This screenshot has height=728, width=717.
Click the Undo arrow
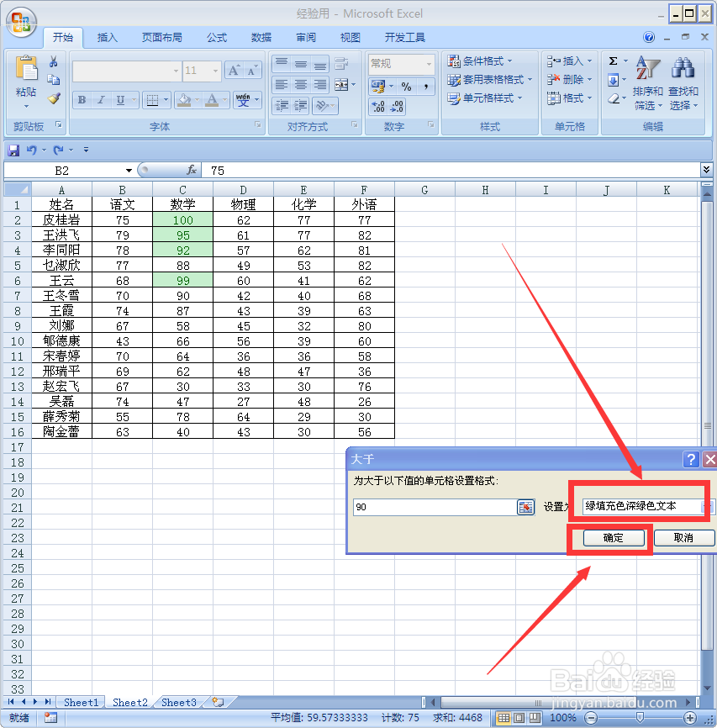pos(32,150)
